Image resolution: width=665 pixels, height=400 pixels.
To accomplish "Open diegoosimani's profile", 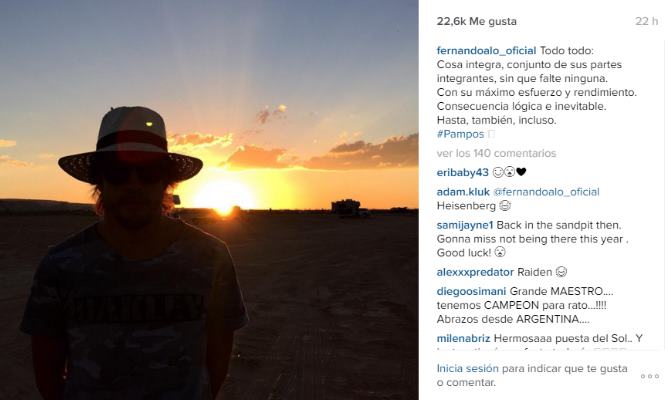I will pyautogui.click(x=471, y=291).
